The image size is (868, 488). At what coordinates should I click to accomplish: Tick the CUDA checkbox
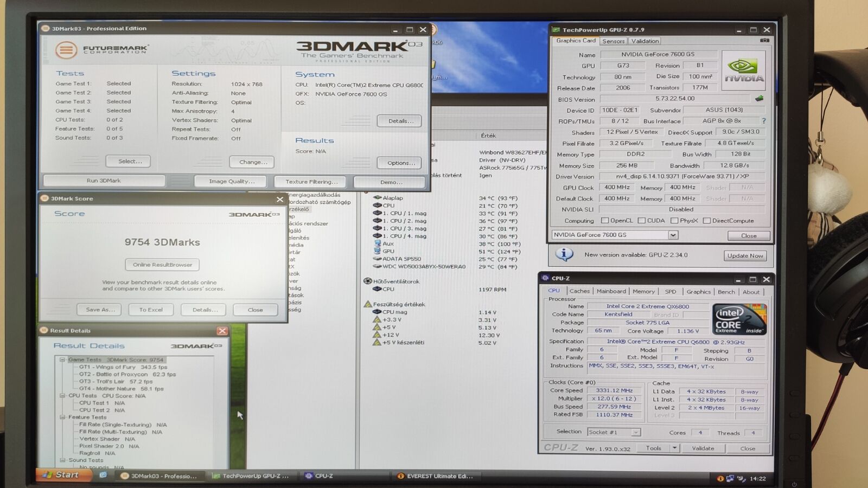[641, 221]
